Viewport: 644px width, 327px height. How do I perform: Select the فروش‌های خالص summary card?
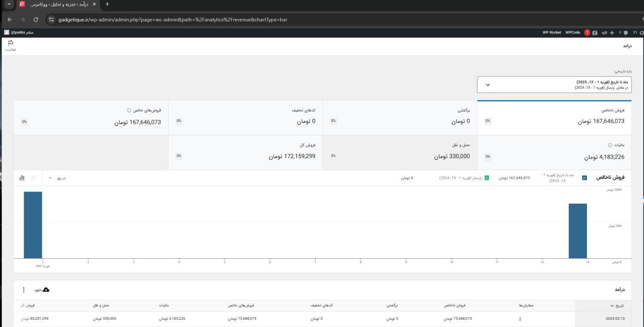coord(91,118)
